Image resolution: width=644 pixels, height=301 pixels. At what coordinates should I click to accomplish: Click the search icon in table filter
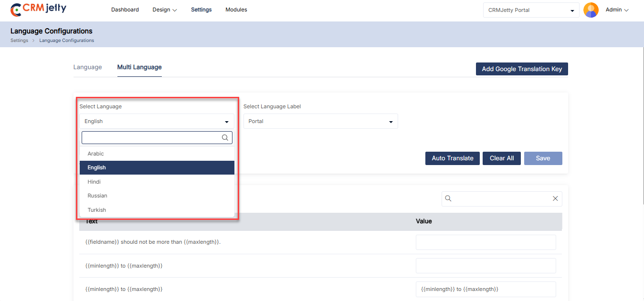448,198
